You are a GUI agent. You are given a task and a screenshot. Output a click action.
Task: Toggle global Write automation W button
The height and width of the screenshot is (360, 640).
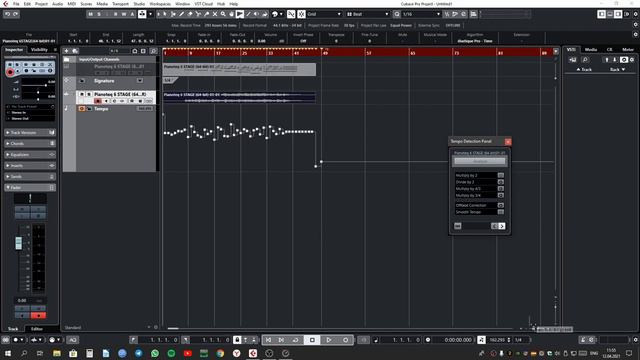point(124,14)
